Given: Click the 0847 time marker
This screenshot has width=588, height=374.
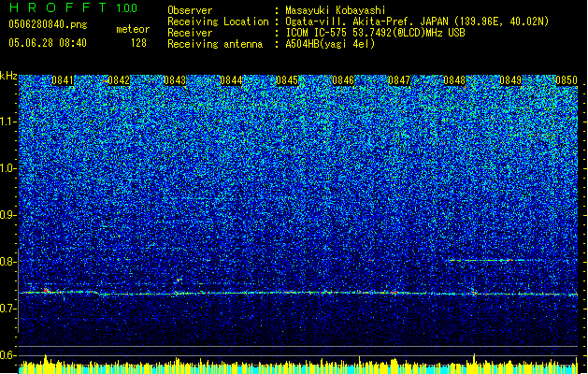Looking at the screenshot, I should point(399,80).
